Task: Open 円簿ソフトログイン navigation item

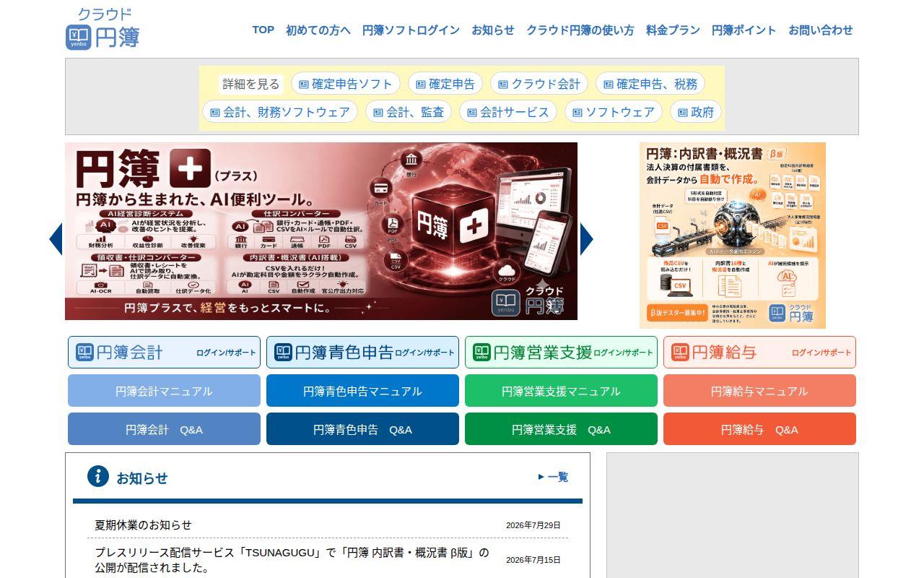Action: point(411,30)
